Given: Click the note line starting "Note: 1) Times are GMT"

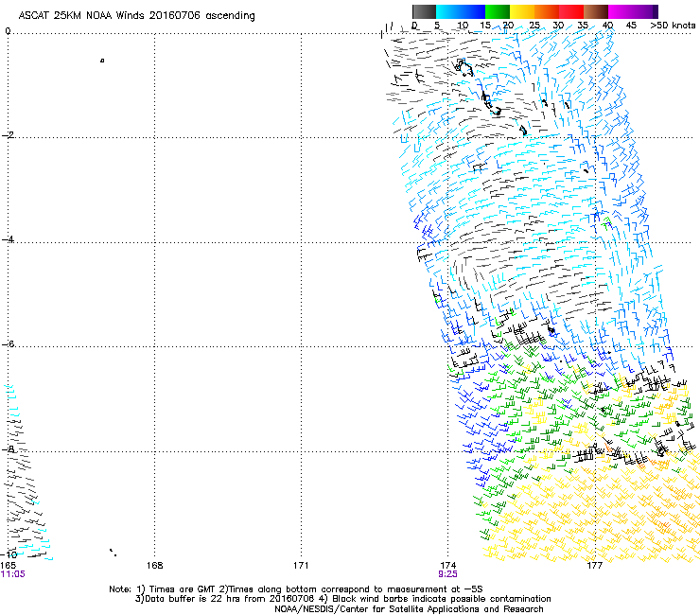Looking at the screenshot, I should point(296,589).
